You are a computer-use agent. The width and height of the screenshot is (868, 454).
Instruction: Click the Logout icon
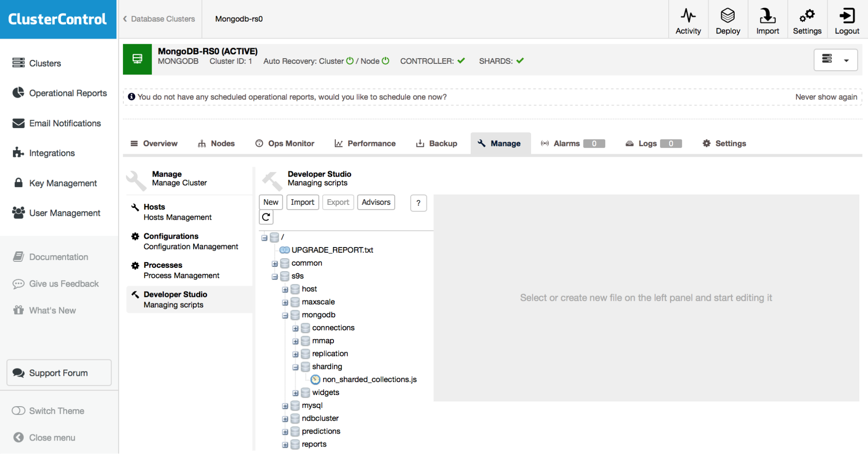(847, 16)
